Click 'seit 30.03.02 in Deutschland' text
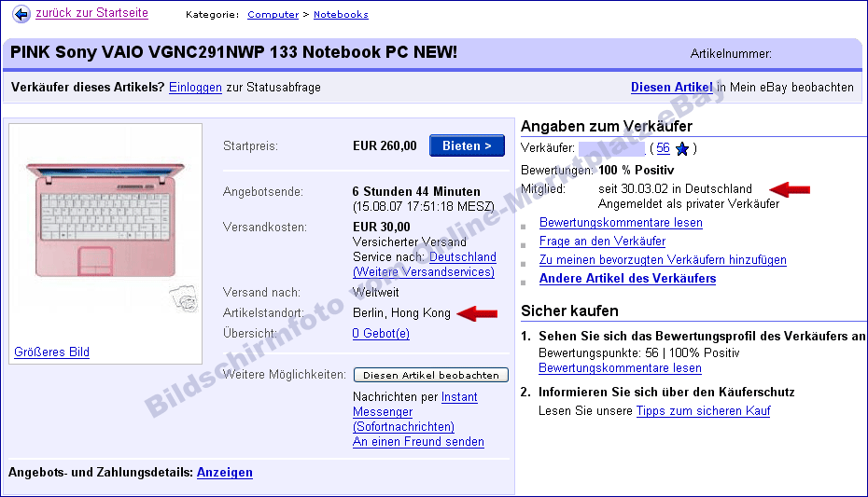The width and height of the screenshot is (868, 497). point(676,189)
